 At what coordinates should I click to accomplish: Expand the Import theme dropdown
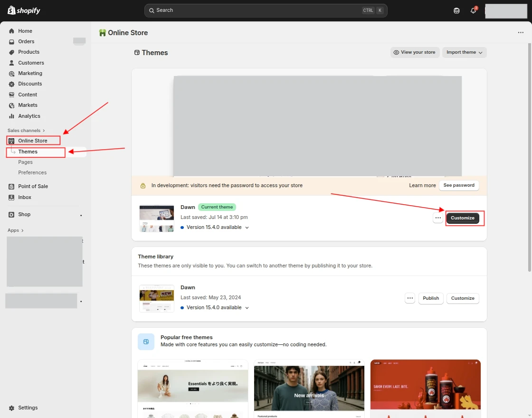(x=464, y=52)
